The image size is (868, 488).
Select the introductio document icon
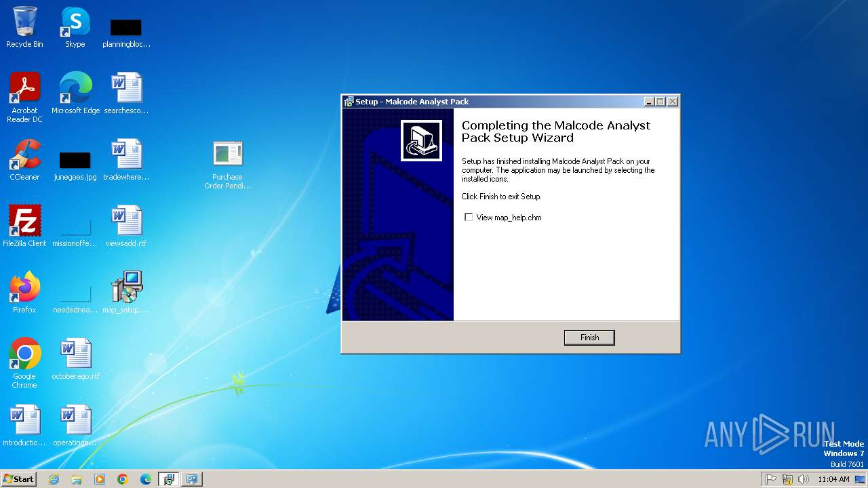click(x=24, y=426)
